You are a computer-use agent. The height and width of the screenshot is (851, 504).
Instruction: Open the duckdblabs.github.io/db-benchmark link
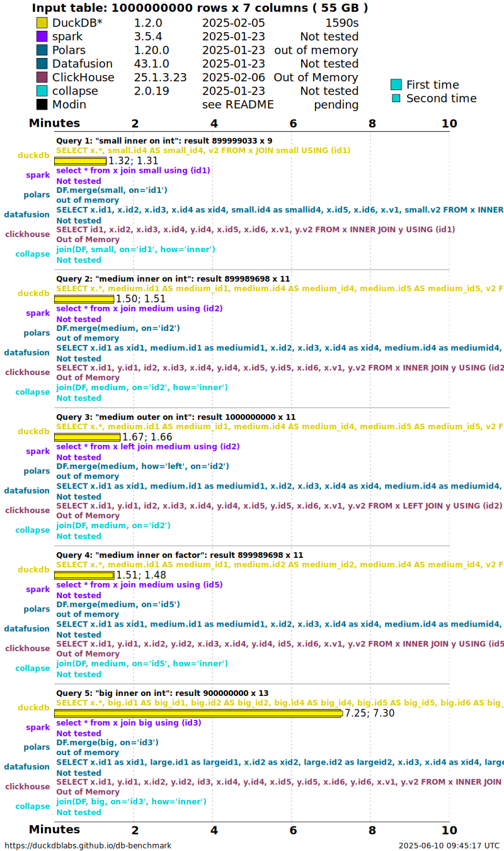click(x=88, y=845)
